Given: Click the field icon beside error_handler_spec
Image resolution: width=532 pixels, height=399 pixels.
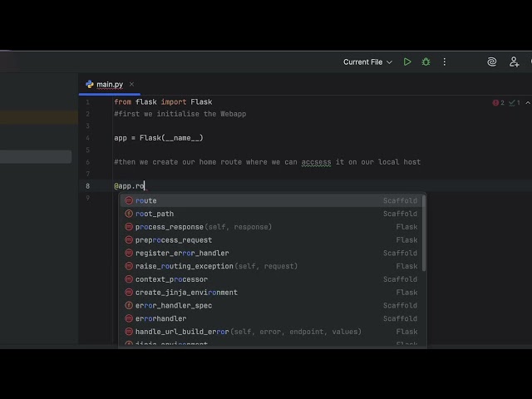Looking at the screenshot, I should (x=129, y=305).
